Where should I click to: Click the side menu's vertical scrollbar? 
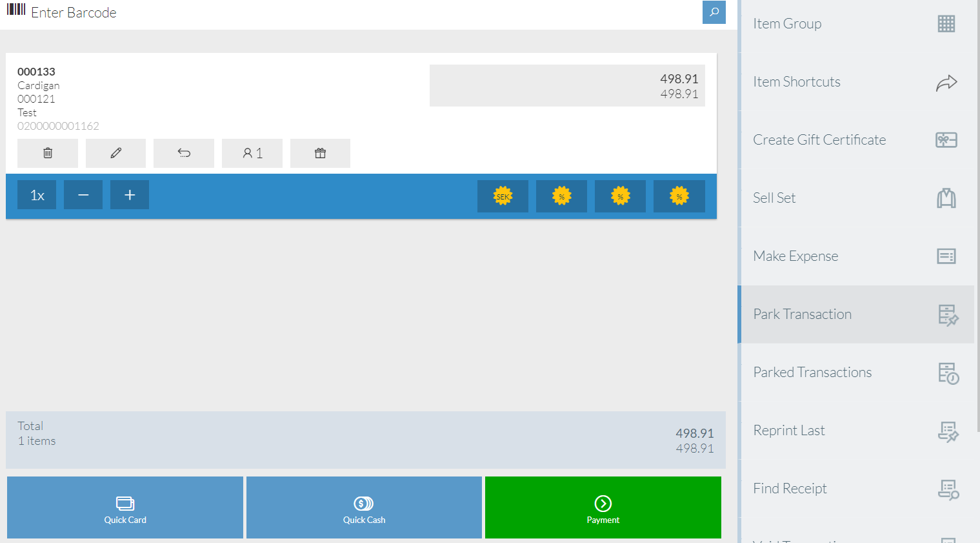click(x=977, y=216)
